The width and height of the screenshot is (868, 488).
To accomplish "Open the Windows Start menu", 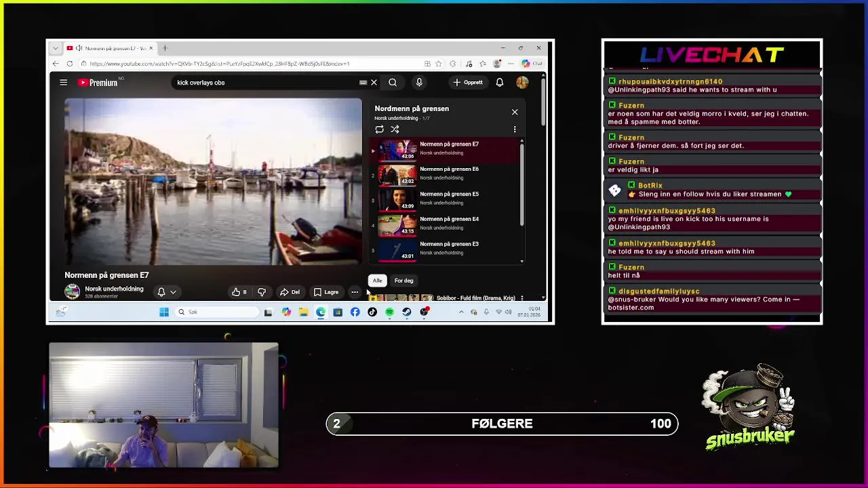I will [163, 312].
